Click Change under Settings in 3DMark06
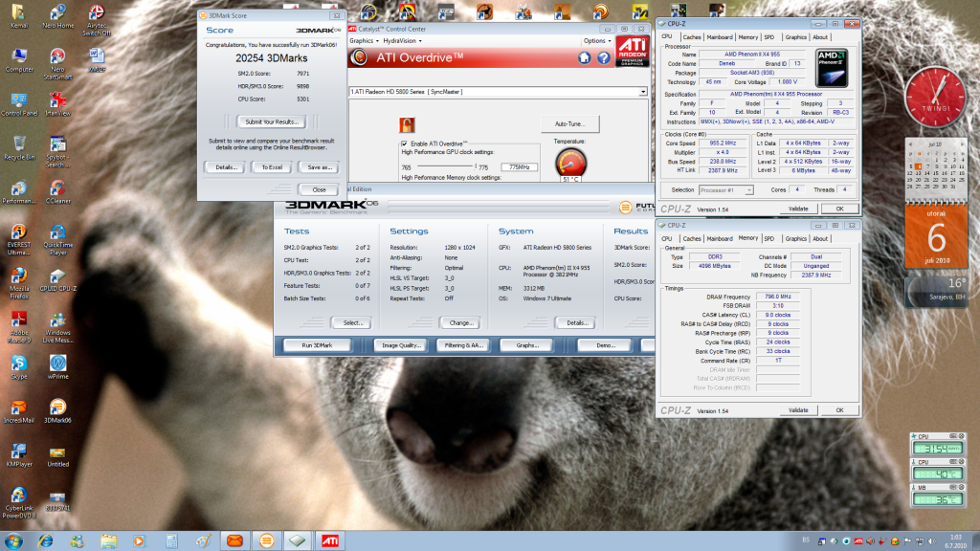The width and height of the screenshot is (980, 551). (460, 323)
